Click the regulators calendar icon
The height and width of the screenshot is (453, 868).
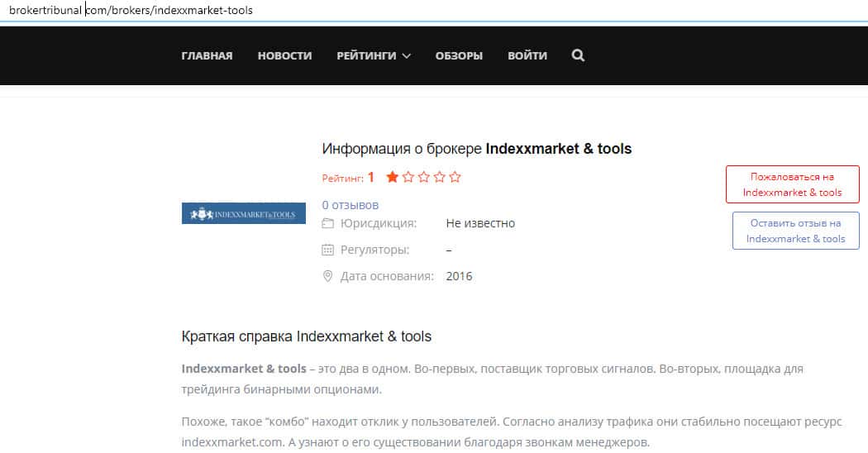click(327, 250)
